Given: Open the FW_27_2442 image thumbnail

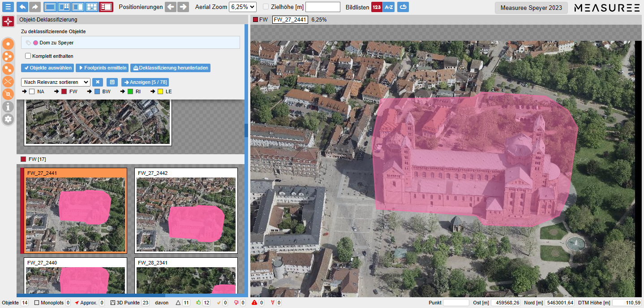Looking at the screenshot, I should [186, 210].
